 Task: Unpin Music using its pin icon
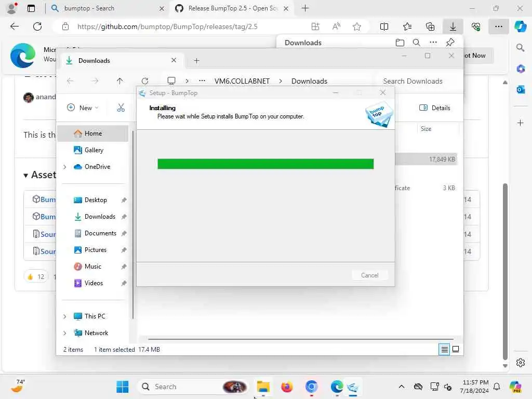pyautogui.click(x=124, y=267)
